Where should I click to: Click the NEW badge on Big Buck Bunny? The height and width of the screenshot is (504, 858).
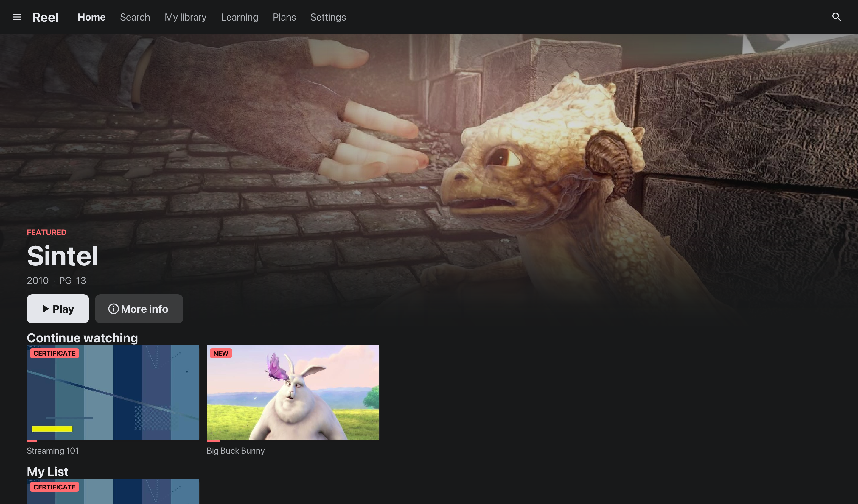(221, 353)
